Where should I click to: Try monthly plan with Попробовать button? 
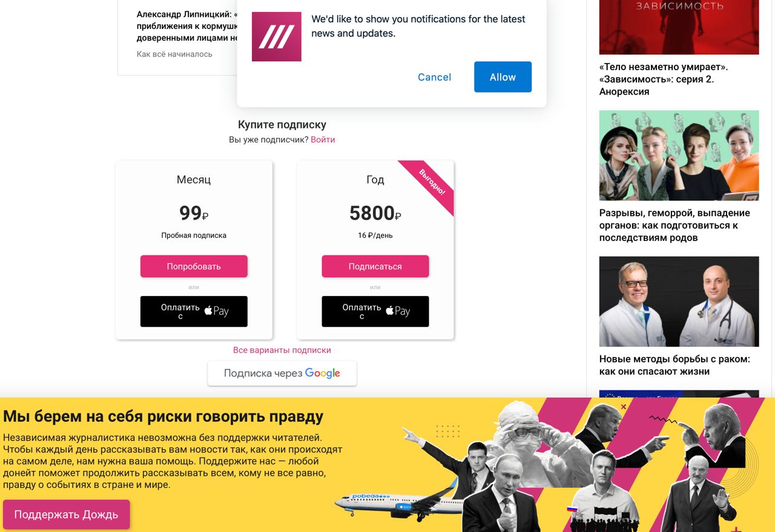coord(194,266)
